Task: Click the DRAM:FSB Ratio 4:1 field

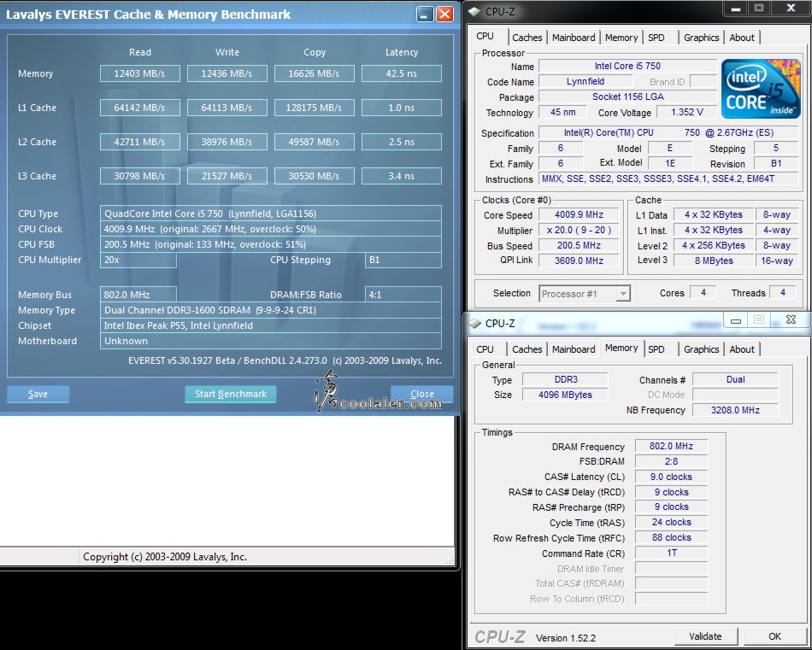Action: pyautogui.click(x=403, y=295)
